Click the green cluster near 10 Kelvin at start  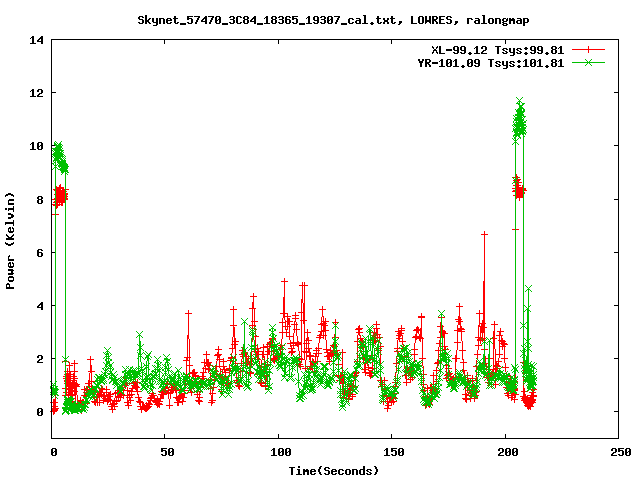[60, 157]
